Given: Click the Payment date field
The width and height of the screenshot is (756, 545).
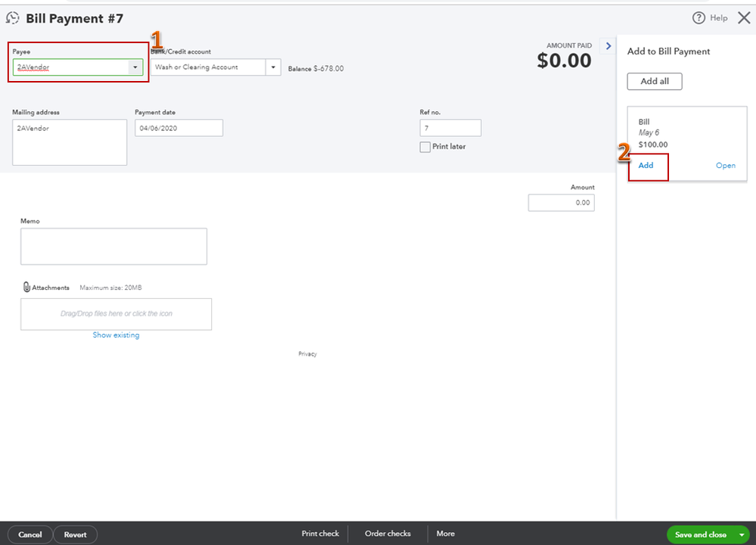Looking at the screenshot, I should 179,128.
